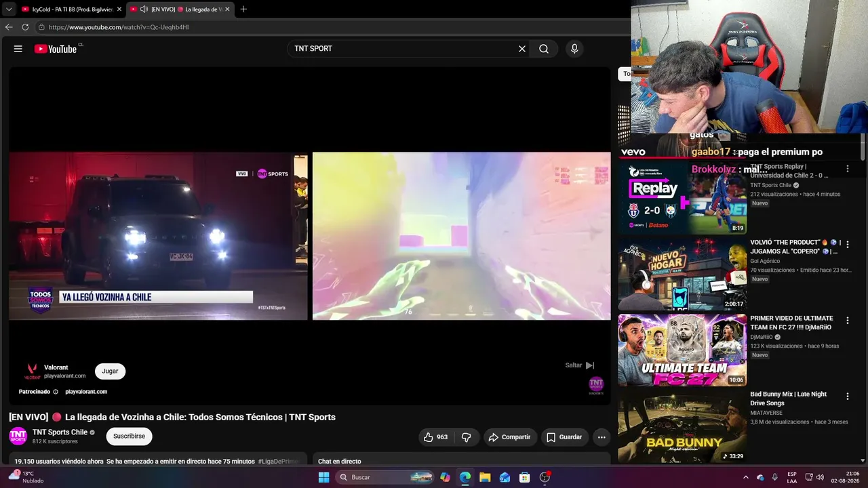Viewport: 868px width, 488px height.
Task: Share the video with Compartir
Action: coord(510,437)
